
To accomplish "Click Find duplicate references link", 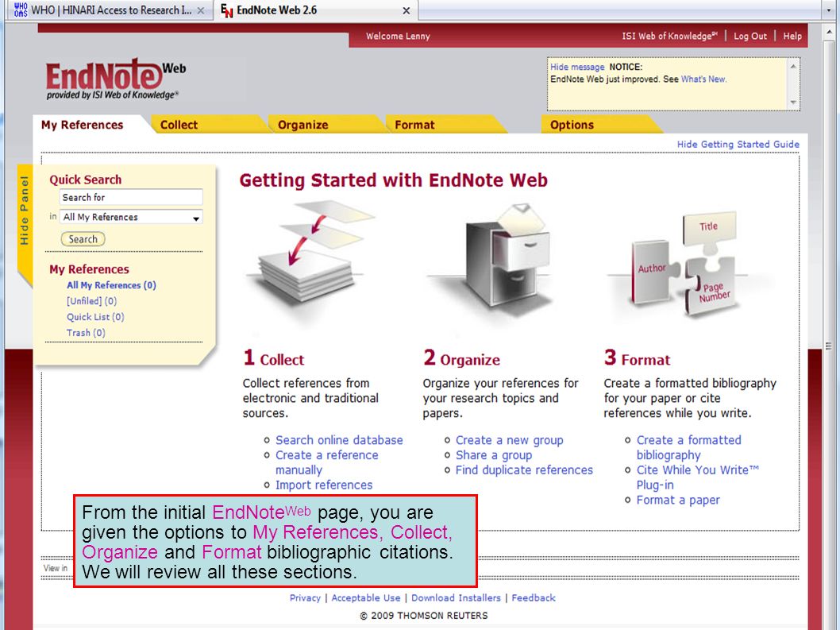I will coord(525,470).
